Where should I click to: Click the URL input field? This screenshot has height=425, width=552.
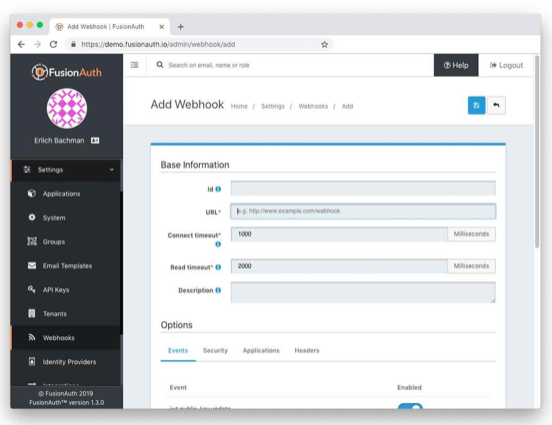click(363, 211)
